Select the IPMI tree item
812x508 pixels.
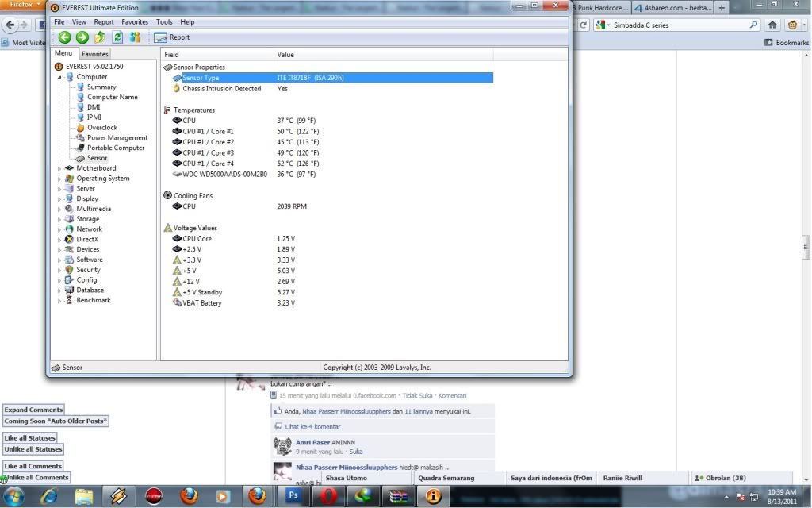[94, 117]
